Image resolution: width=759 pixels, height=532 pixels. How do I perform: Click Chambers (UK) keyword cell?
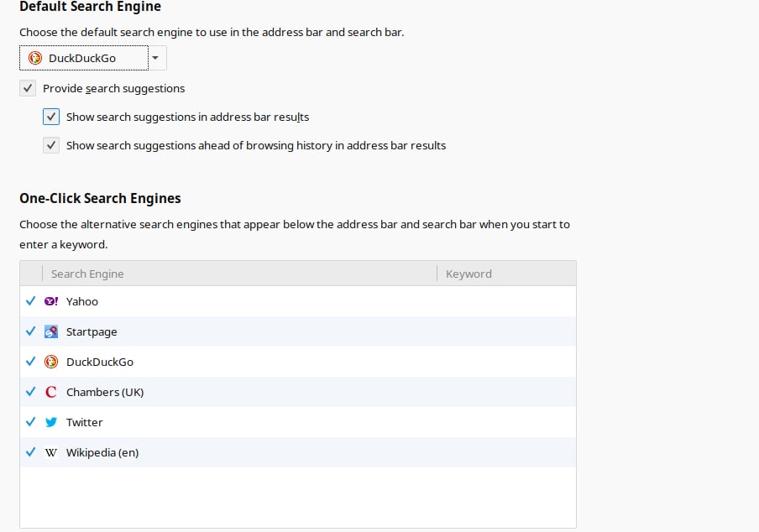pos(507,392)
